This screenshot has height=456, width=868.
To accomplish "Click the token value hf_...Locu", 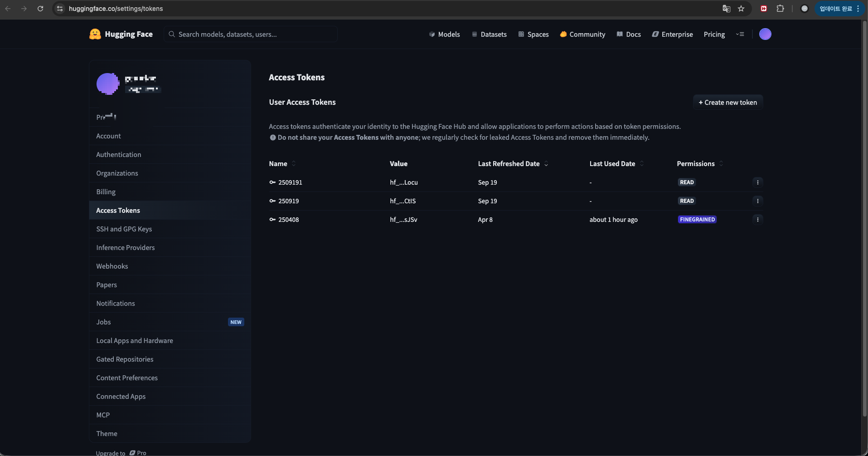I will tap(404, 182).
